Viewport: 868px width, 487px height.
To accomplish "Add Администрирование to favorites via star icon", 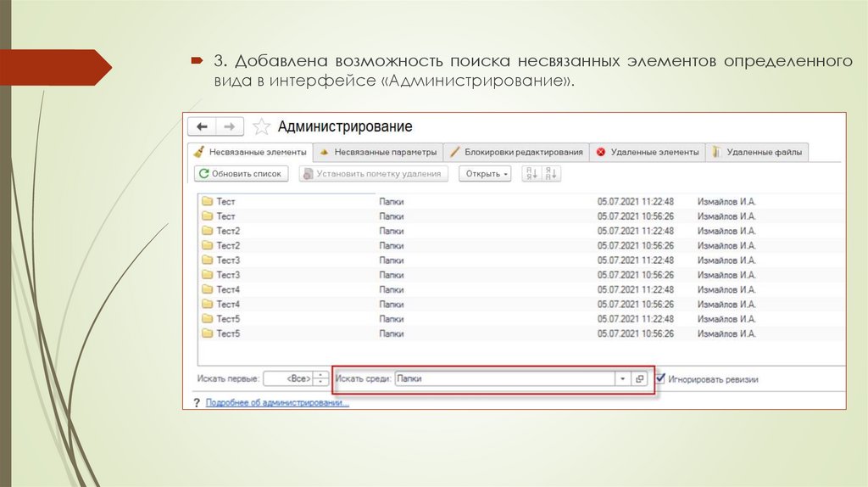I will coord(262,126).
